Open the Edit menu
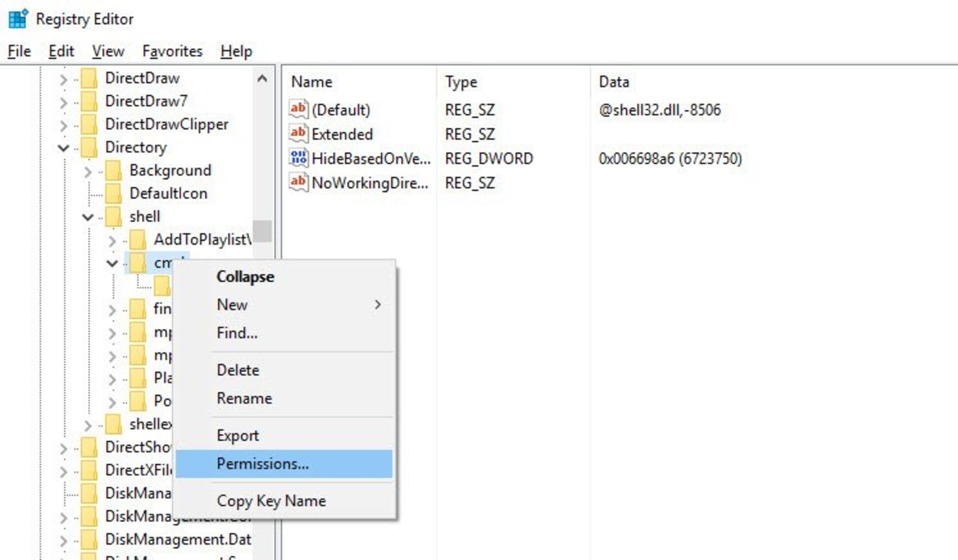 coord(61,51)
